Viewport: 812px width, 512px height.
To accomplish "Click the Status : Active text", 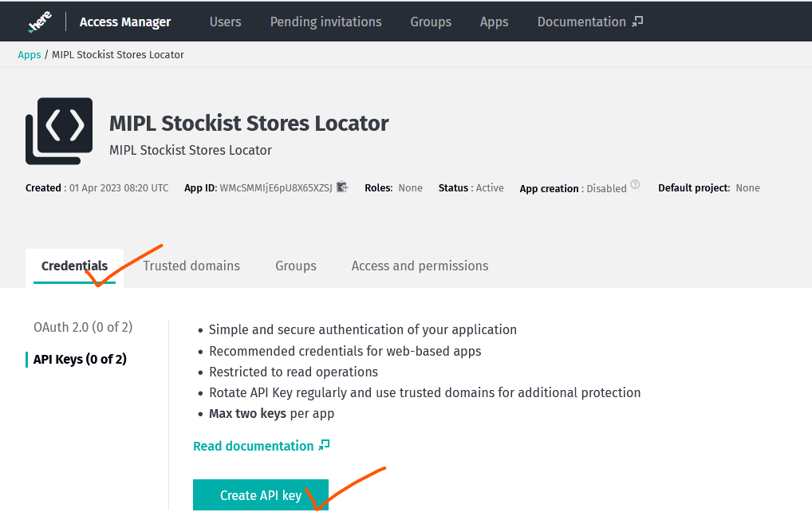I will 471,188.
